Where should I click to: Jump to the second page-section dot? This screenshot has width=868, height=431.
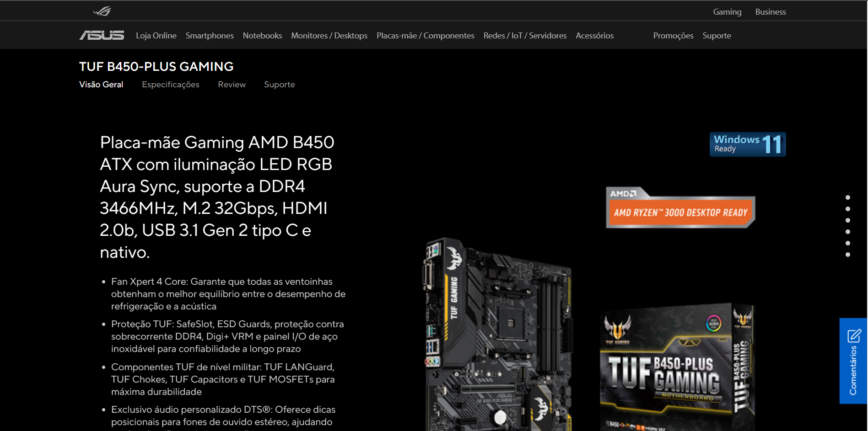848,209
